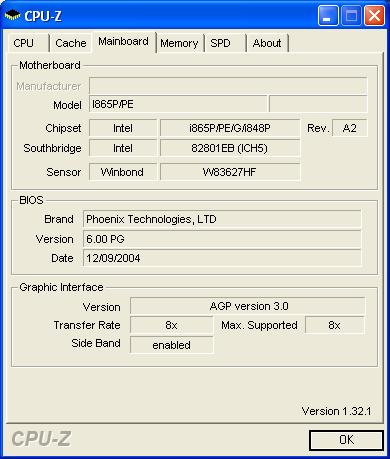Open the Cache tab
The width and height of the screenshot is (390, 459).
coord(71,43)
